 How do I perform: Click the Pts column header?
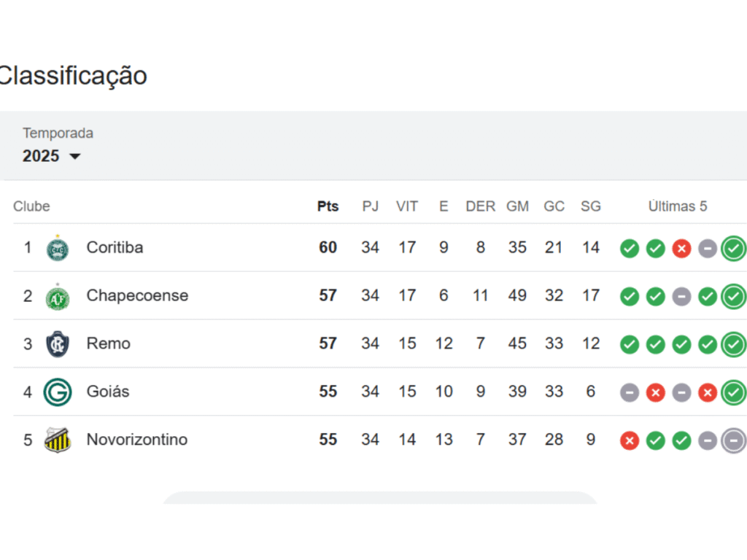tap(328, 206)
